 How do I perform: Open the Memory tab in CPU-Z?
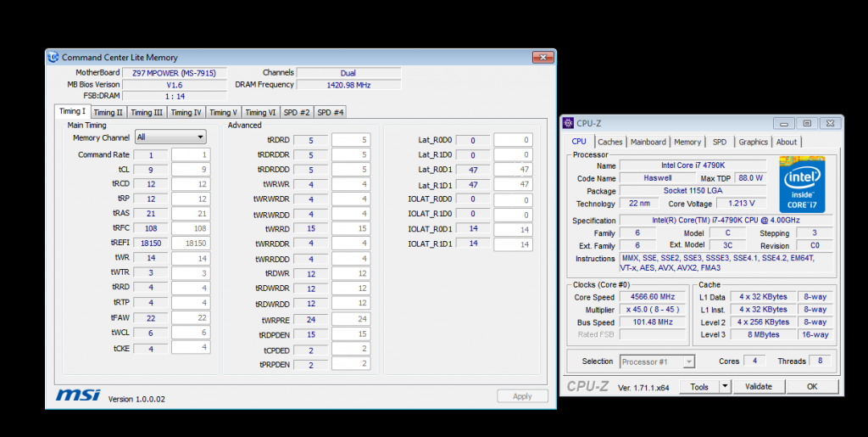(x=687, y=142)
